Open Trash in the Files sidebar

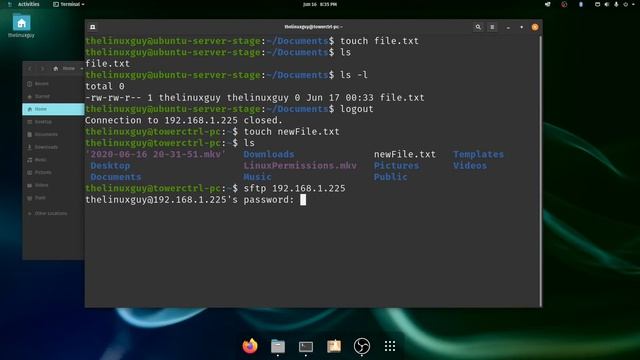click(x=53, y=198)
